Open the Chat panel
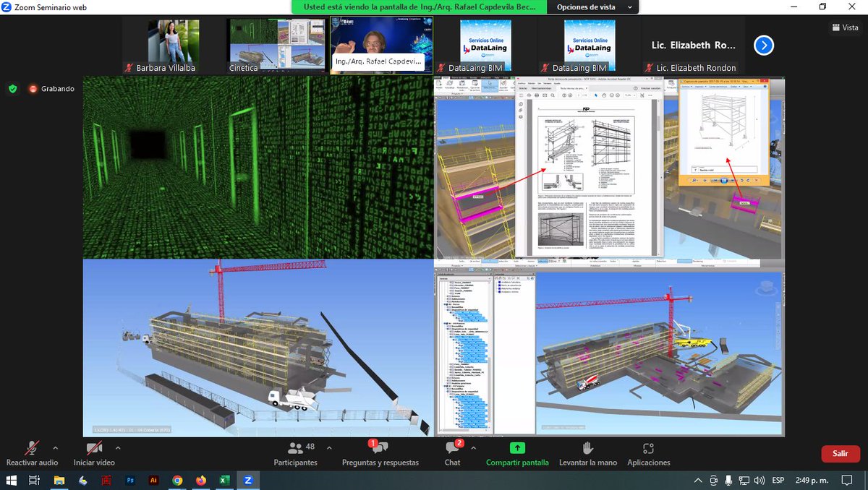868x490 pixels. (x=452, y=453)
